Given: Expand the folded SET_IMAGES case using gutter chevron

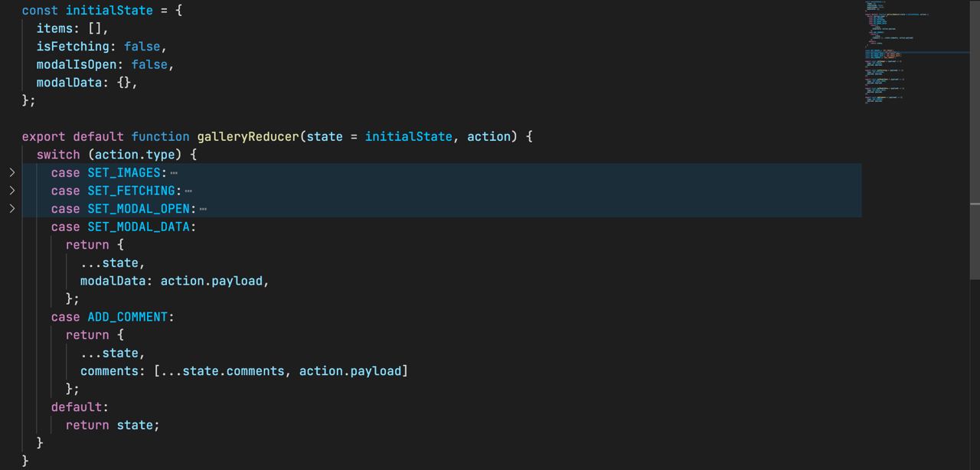Looking at the screenshot, I should point(11,173).
